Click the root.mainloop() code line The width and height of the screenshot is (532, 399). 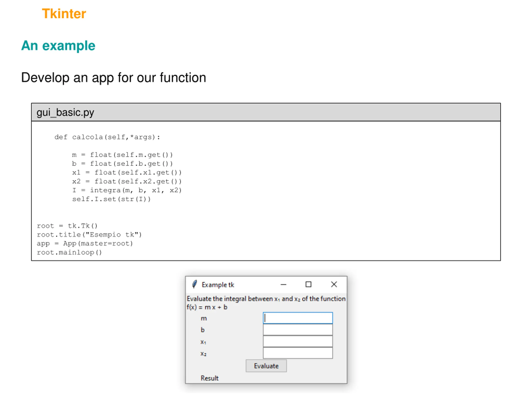pyautogui.click(x=69, y=252)
